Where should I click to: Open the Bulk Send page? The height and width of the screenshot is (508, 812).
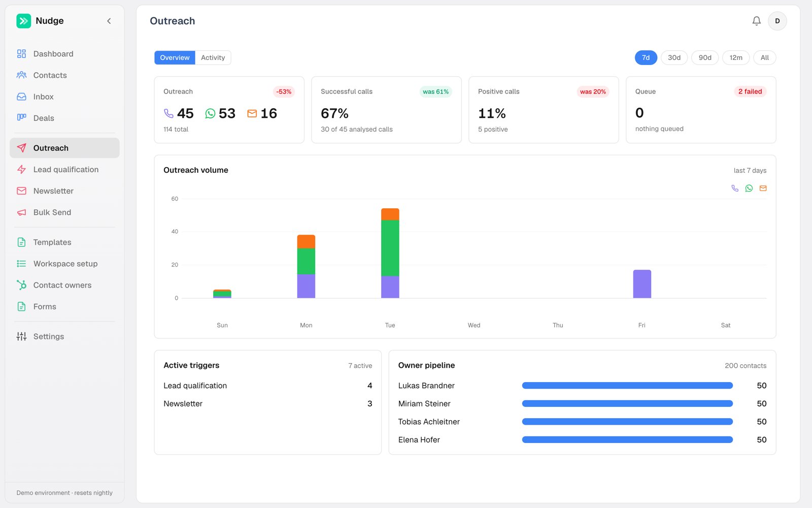coord(64,212)
